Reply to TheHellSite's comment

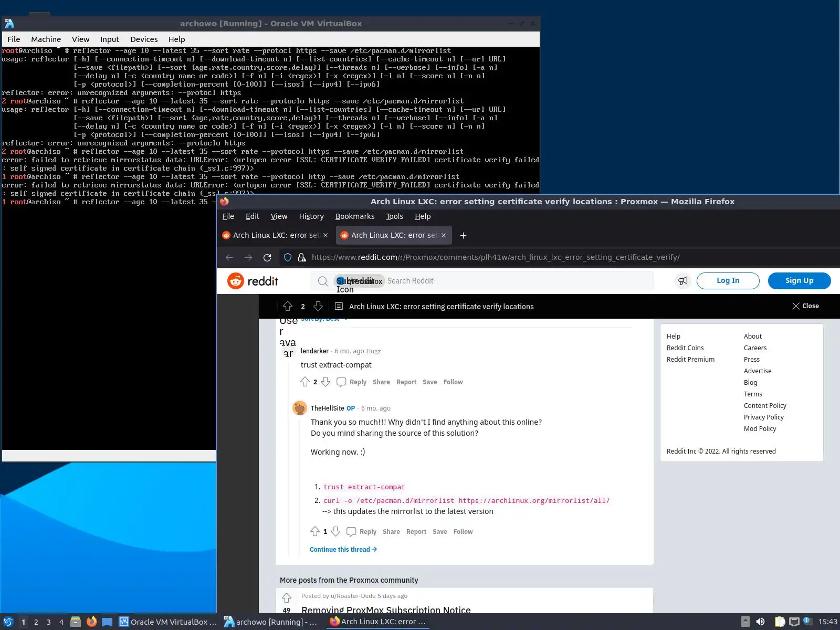(x=362, y=531)
